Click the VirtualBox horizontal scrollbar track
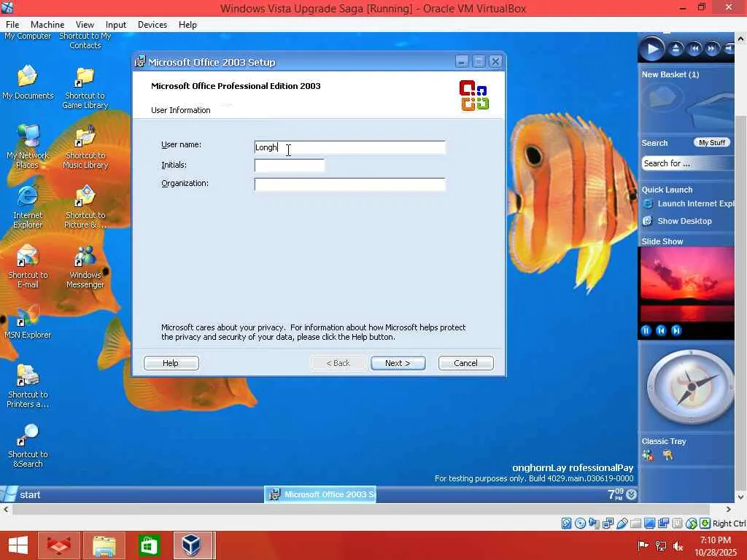Screen dimensions: 747x560 click(367, 510)
